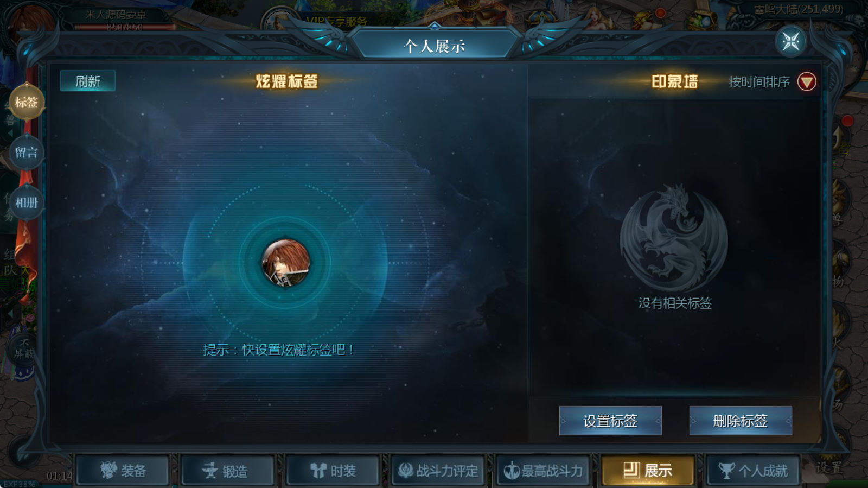Click the red-haired character avatar
Screen dimensions: 868x488
point(285,263)
